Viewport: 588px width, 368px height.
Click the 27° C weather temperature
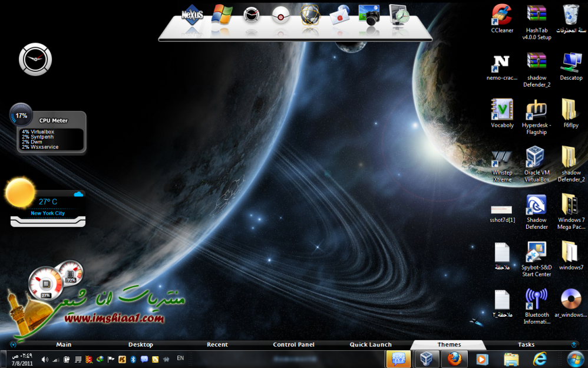point(48,202)
